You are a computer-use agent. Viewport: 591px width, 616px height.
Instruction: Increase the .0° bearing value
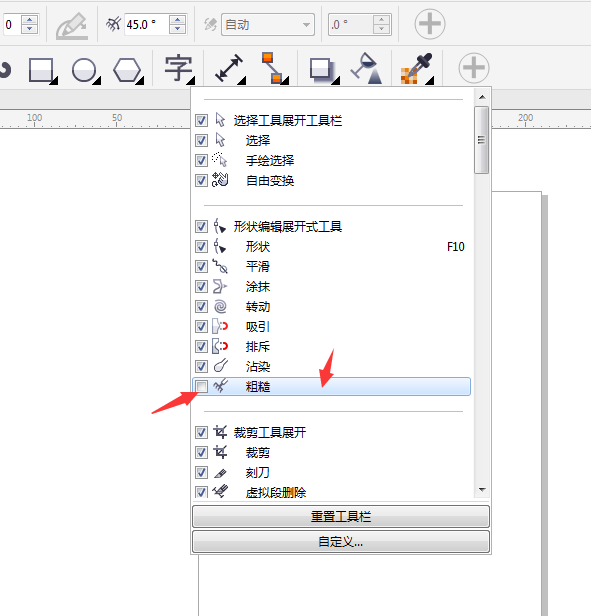click(x=381, y=20)
